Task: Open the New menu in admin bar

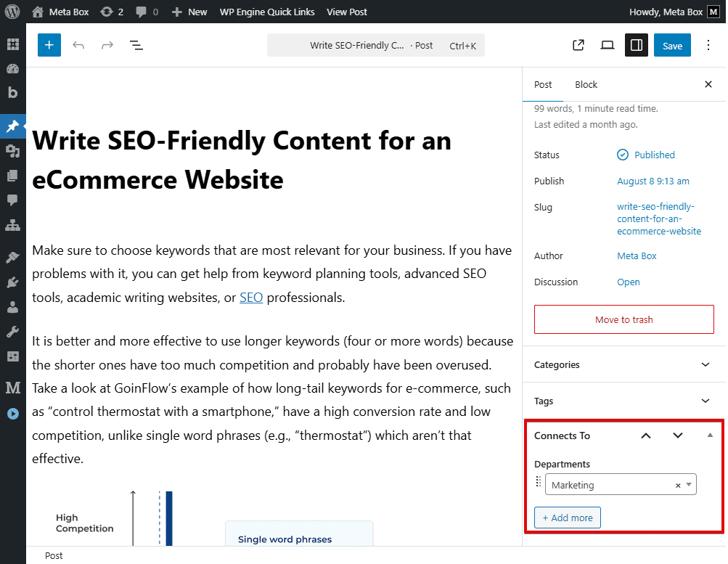Action: click(x=189, y=12)
